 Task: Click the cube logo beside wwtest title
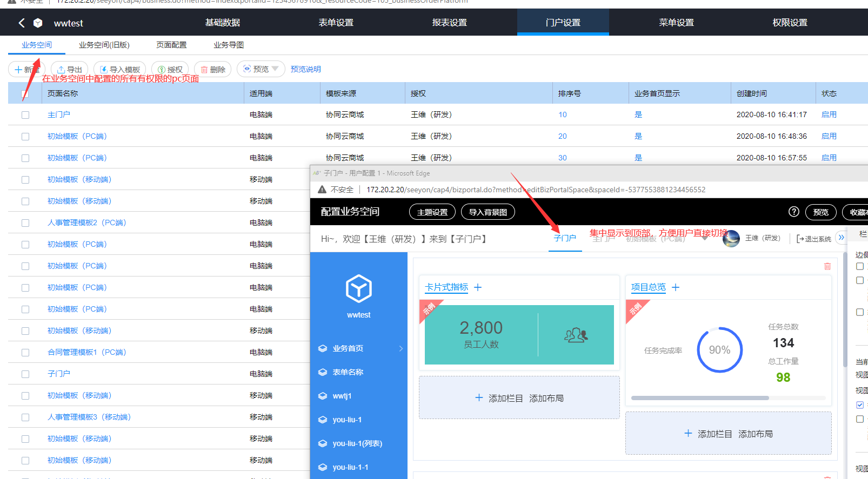[x=38, y=23]
